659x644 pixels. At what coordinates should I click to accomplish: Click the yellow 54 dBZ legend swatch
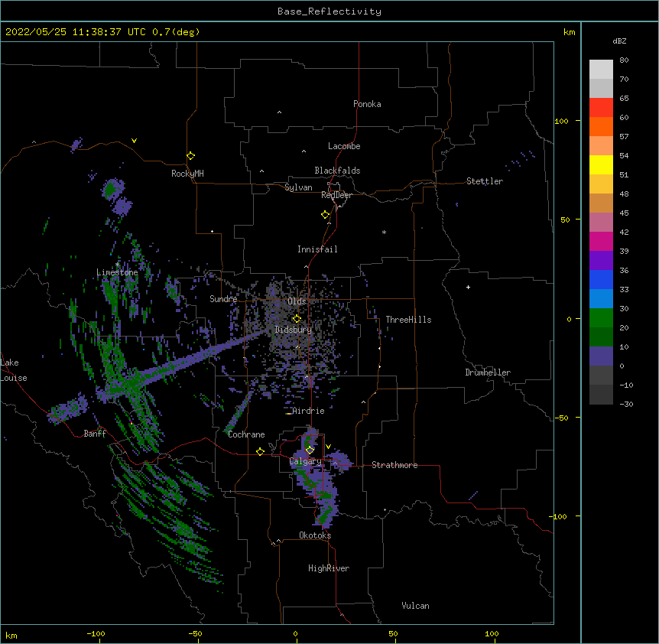(601, 164)
